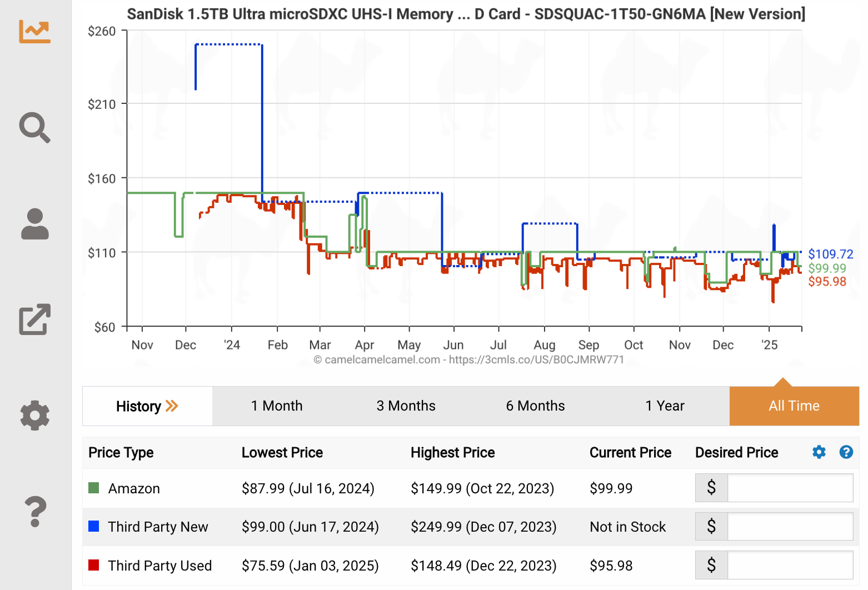
Task: Open the price chart sidebar icon
Action: tap(34, 31)
